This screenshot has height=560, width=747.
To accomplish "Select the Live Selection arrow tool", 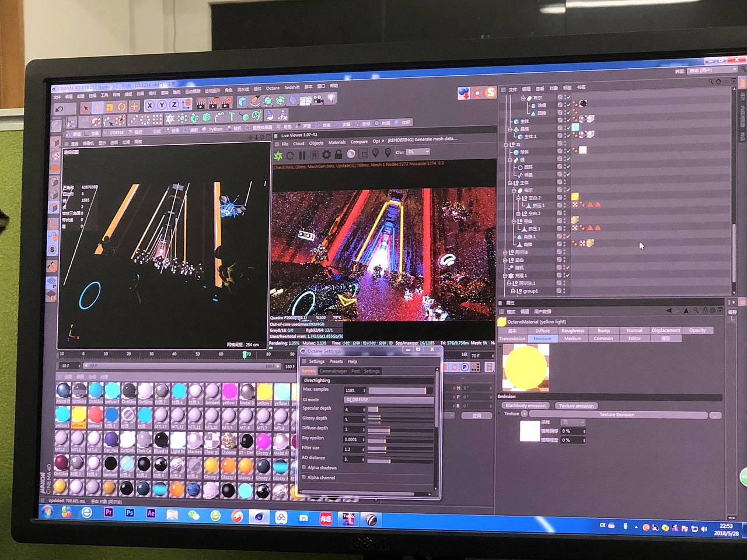I will click(x=85, y=107).
